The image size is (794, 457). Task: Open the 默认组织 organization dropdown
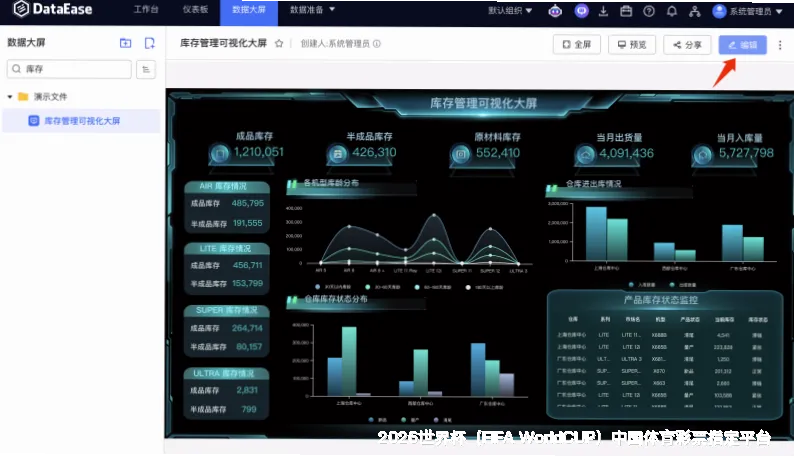click(510, 10)
